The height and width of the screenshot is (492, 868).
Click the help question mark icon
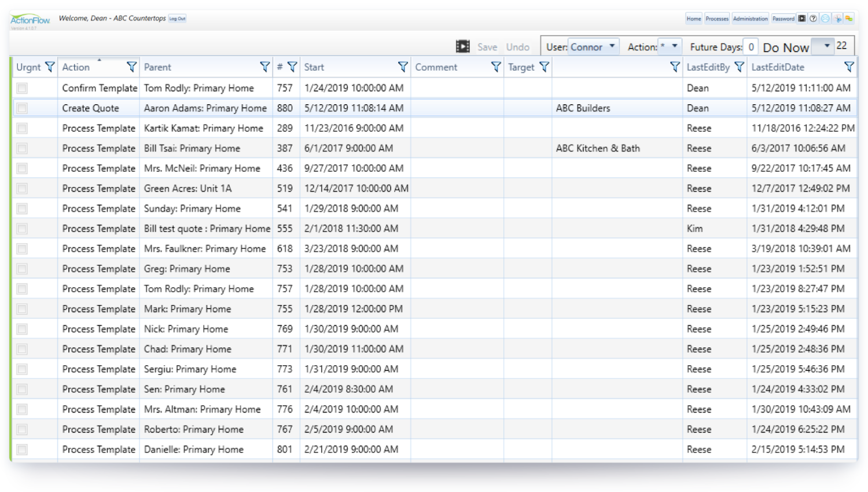pyautogui.click(x=813, y=19)
